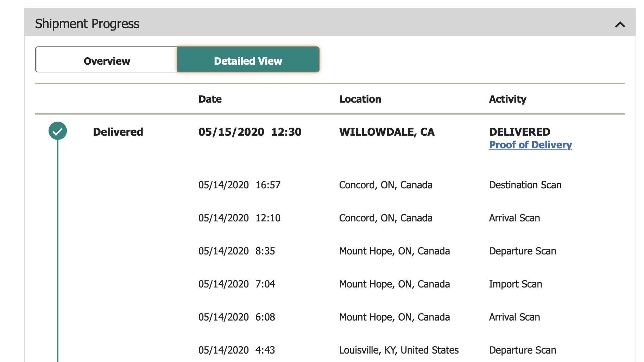Collapse the Shipment Progress chevron
The height and width of the screenshot is (362, 644).
[x=620, y=25]
